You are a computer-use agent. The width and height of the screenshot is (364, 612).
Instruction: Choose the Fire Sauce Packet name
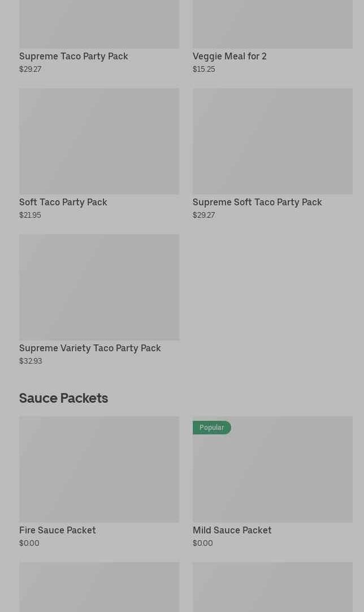click(x=58, y=530)
